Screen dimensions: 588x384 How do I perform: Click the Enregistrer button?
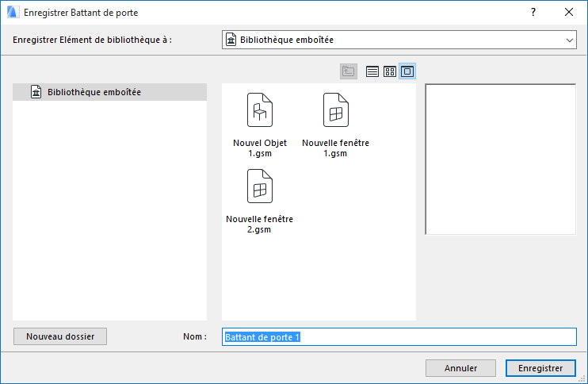(540, 368)
